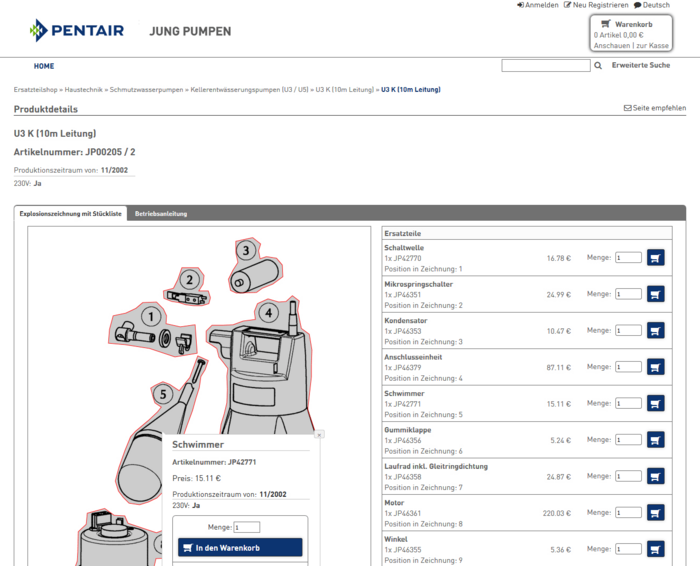Click the search magnifier icon
Image resolution: width=700 pixels, height=566 pixels.
point(598,66)
